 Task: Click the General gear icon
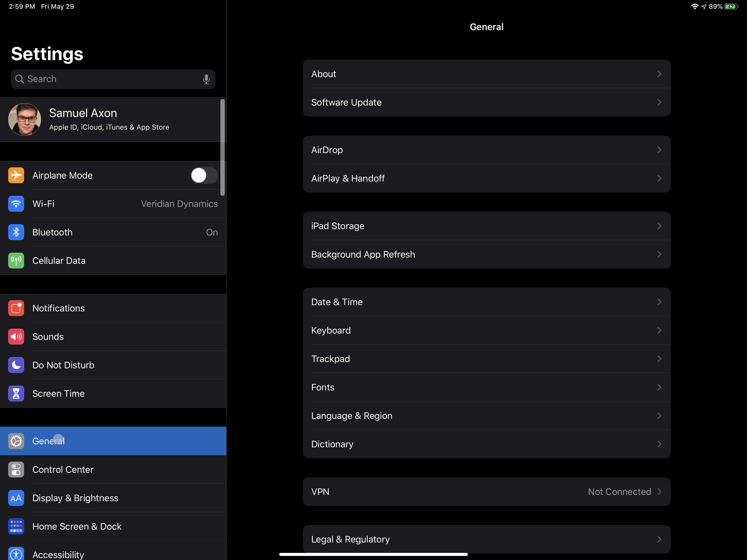click(x=16, y=441)
